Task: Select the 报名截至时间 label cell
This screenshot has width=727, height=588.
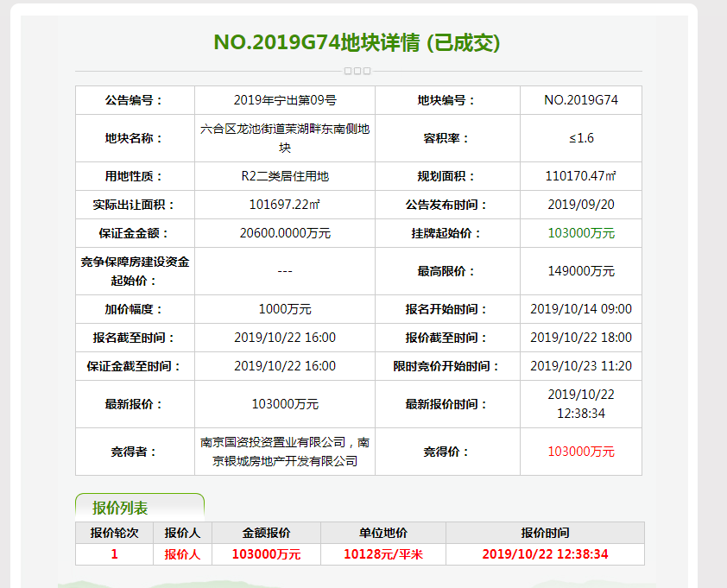Action: point(135,338)
